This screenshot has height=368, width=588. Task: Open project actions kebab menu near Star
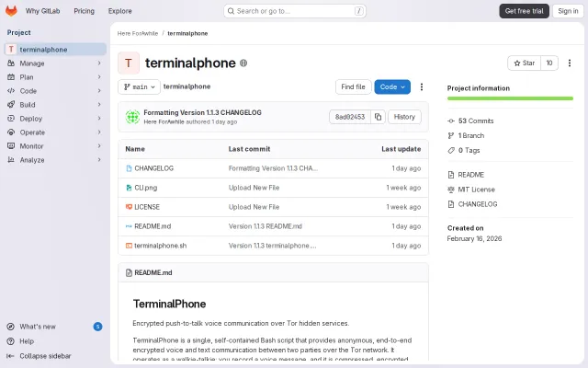(570, 63)
